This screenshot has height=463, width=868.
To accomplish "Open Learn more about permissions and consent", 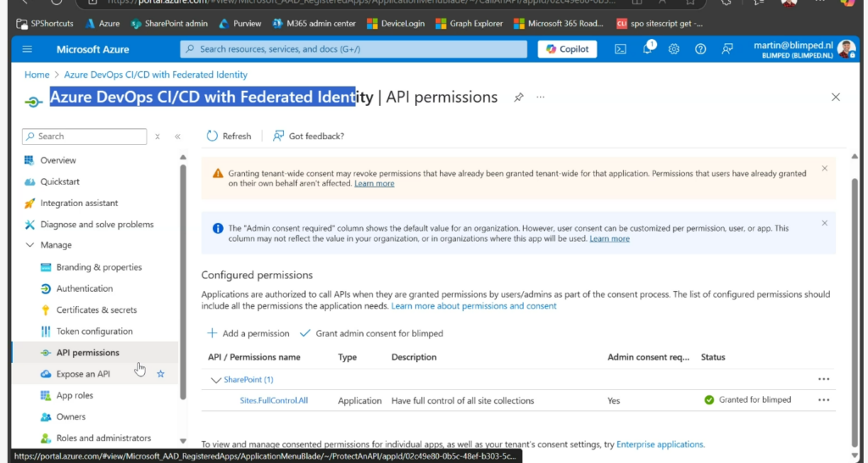I will [474, 306].
